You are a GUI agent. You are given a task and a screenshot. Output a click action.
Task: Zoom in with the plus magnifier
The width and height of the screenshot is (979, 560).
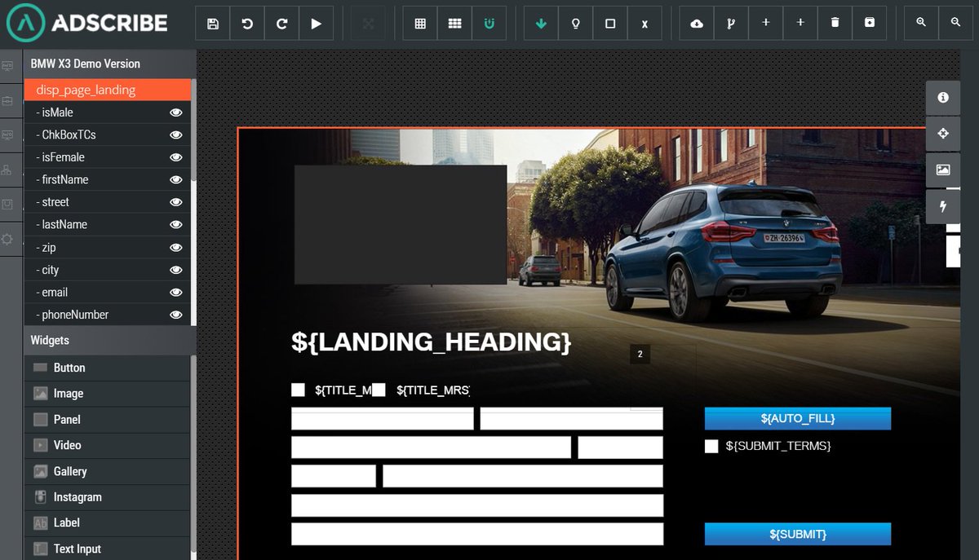tap(921, 24)
